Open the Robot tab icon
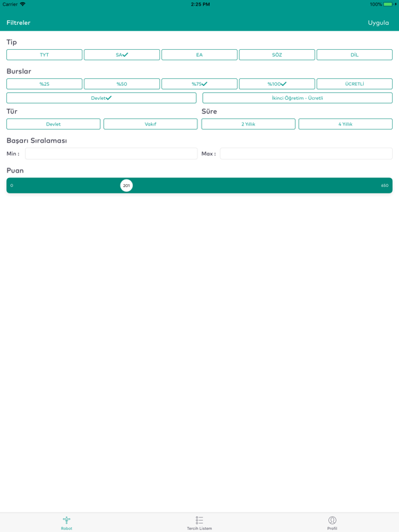Viewport: 399px width, 532px height. point(66,520)
